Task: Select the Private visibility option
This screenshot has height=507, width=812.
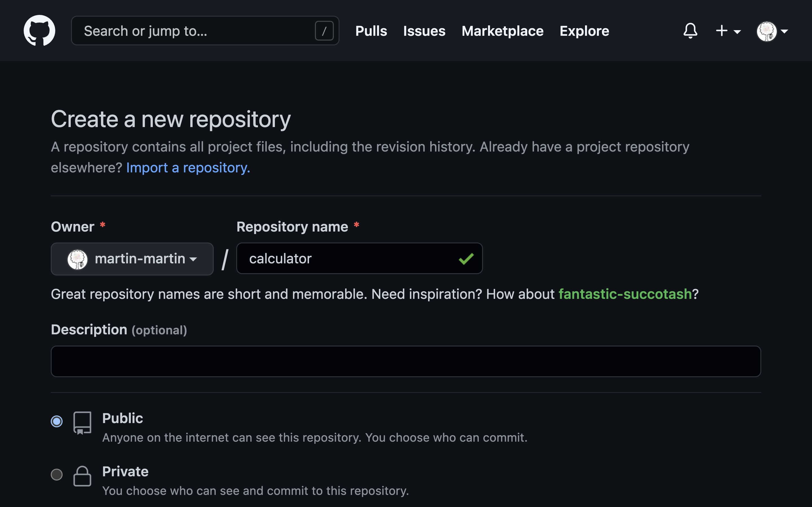Action: point(57,474)
